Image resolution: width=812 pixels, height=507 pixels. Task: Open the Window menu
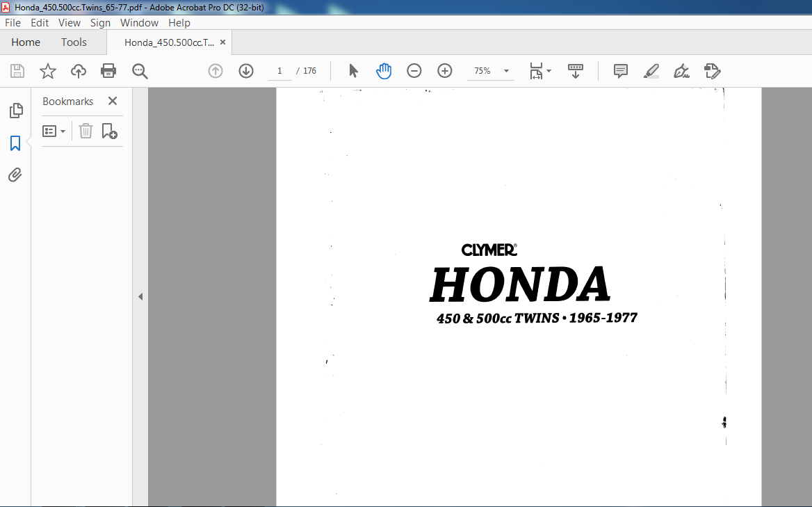click(x=139, y=23)
